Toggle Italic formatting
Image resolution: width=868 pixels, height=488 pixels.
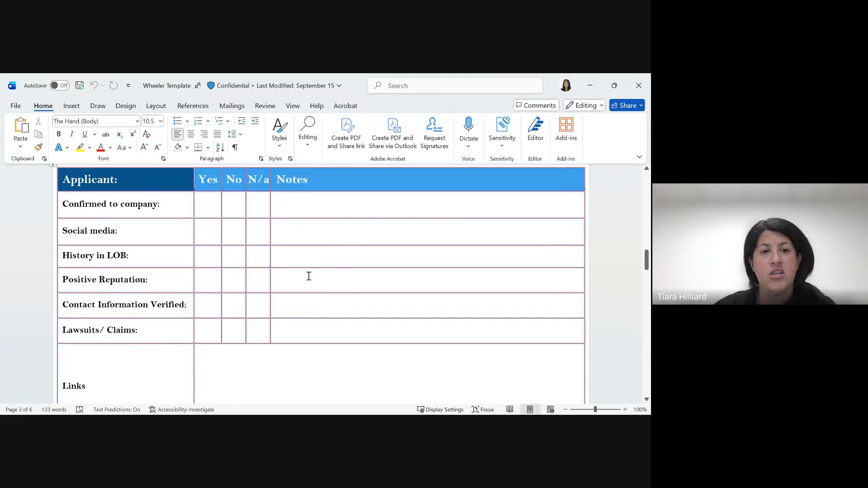pyautogui.click(x=71, y=134)
